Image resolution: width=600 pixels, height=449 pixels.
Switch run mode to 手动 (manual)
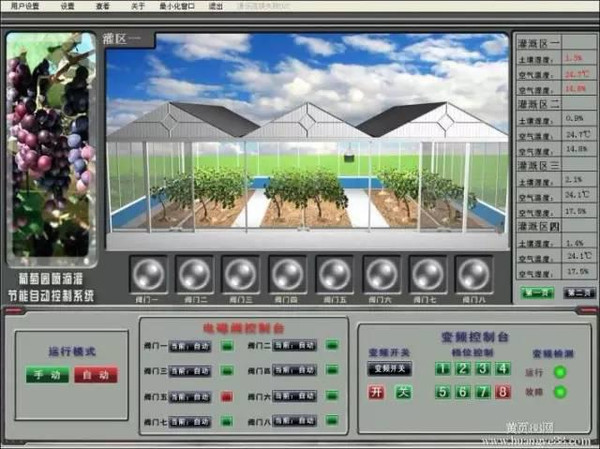pyautogui.click(x=48, y=375)
